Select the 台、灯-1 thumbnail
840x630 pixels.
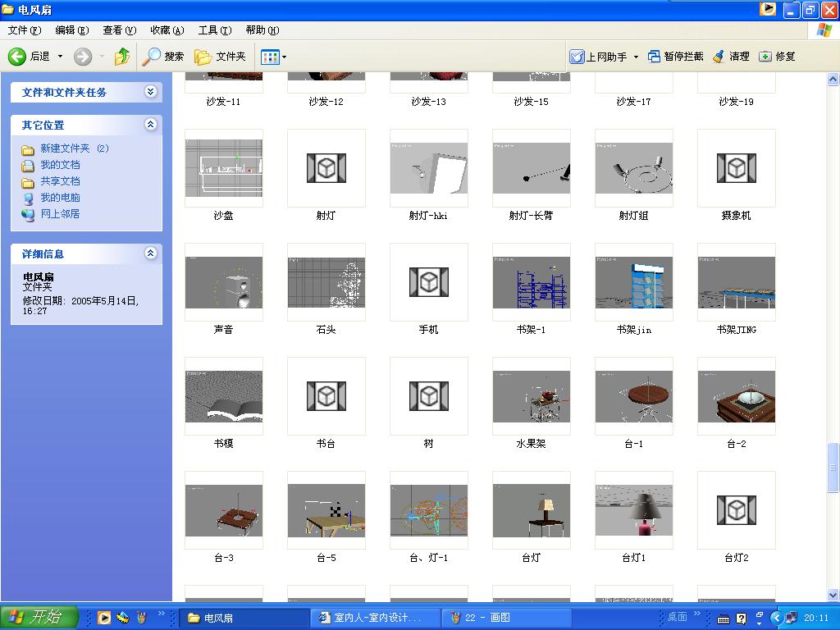coord(428,510)
